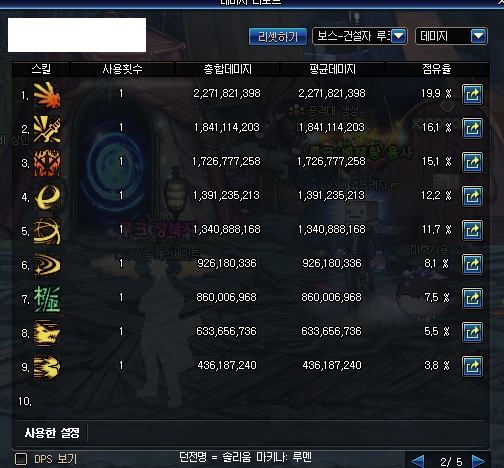Click the share icon for skill row 1

(x=472, y=95)
